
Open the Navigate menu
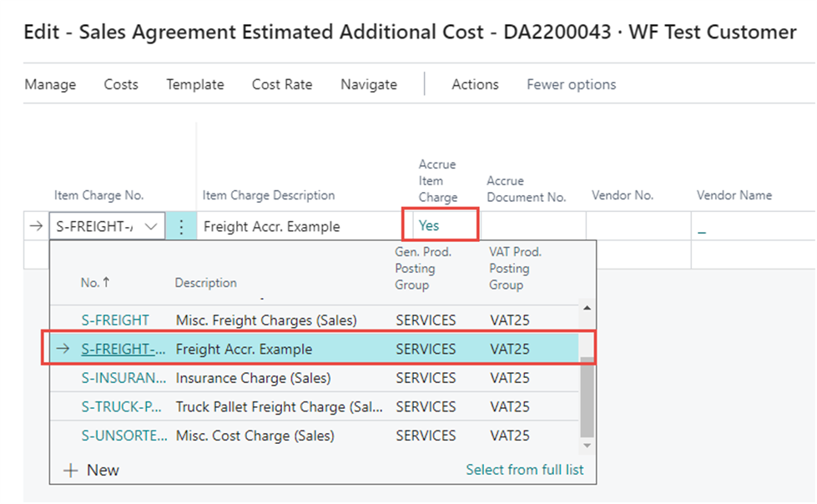[369, 84]
